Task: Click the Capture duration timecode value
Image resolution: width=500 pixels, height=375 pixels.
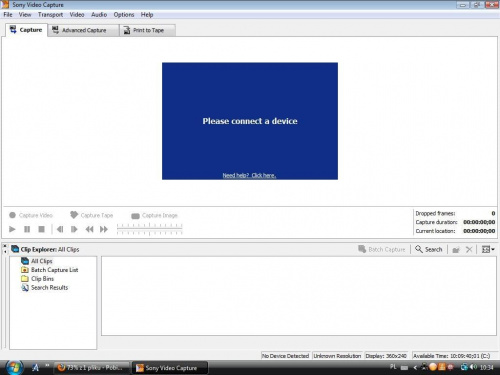Action: (x=479, y=222)
